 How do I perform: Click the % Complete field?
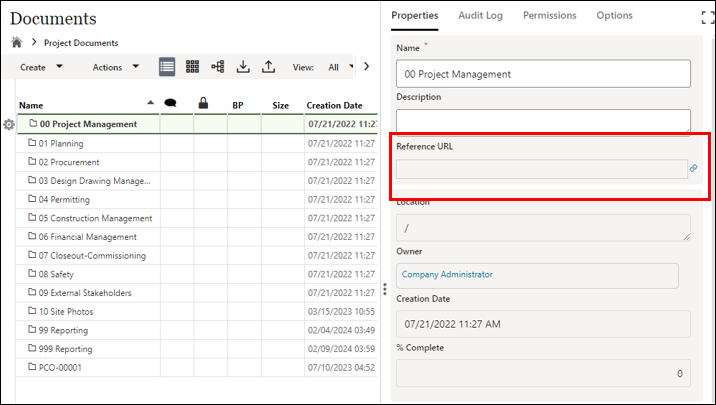(543, 373)
